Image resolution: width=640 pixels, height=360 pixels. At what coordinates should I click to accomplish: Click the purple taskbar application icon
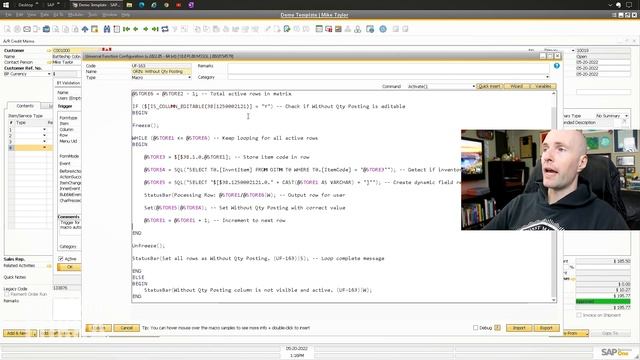click(x=191, y=5)
